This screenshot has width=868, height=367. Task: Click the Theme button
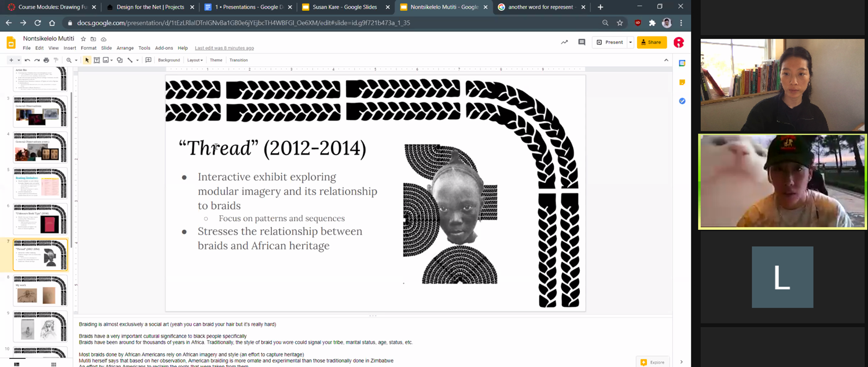[x=216, y=60]
